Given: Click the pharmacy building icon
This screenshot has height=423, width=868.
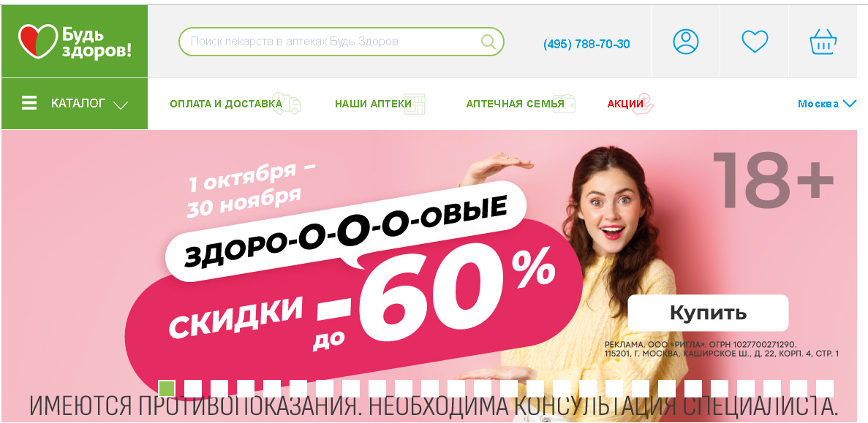Looking at the screenshot, I should [415, 104].
